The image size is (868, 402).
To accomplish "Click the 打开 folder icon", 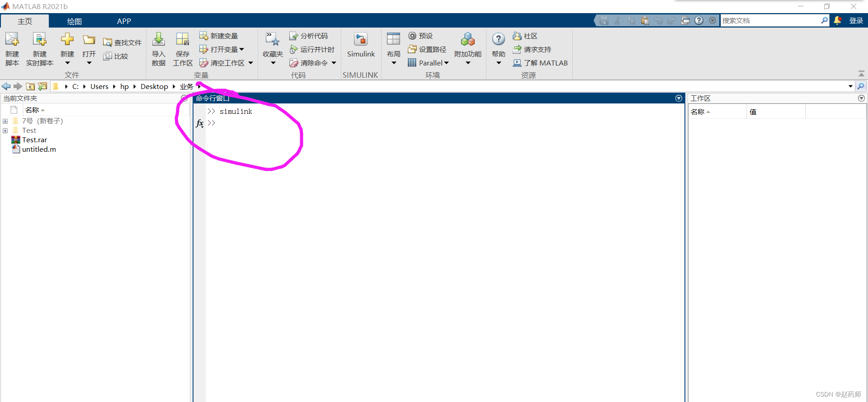I will [89, 40].
